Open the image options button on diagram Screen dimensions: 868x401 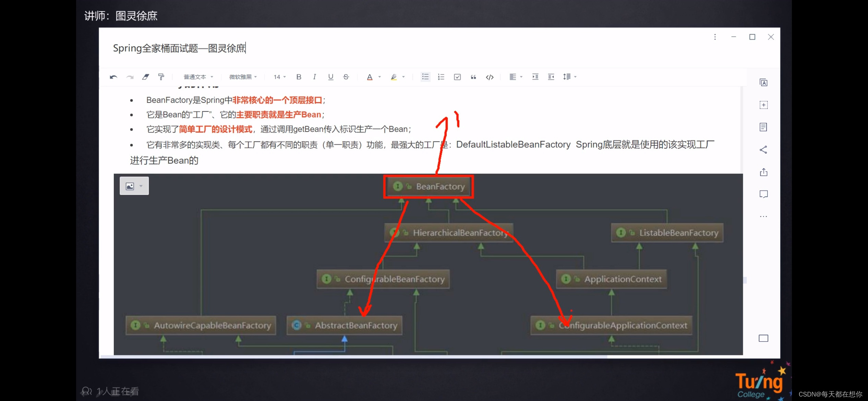(x=130, y=186)
